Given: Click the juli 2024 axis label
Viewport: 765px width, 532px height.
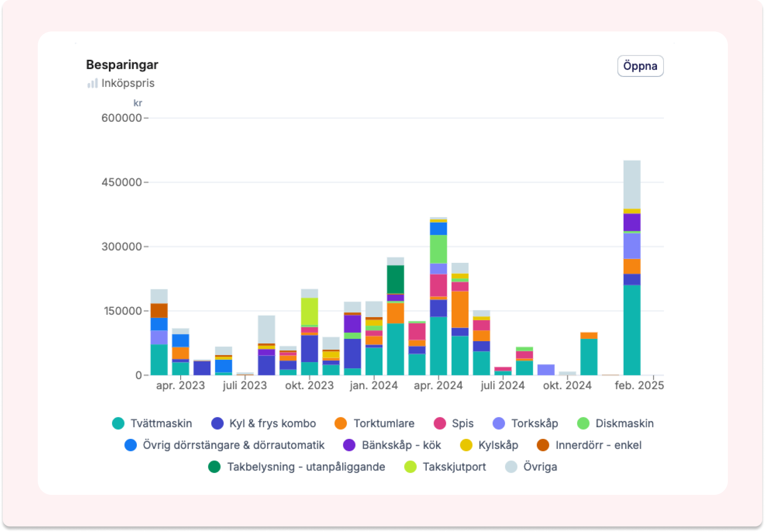Looking at the screenshot, I should (503, 385).
